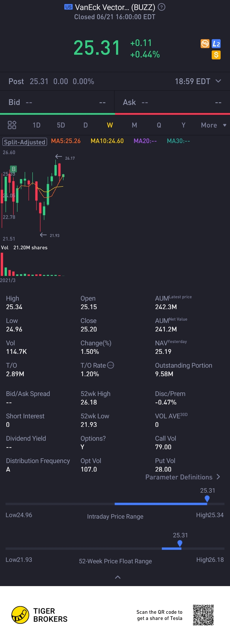This screenshot has width=230, height=644.
Task: Open the chart layout grid icon
Action: [12, 125]
